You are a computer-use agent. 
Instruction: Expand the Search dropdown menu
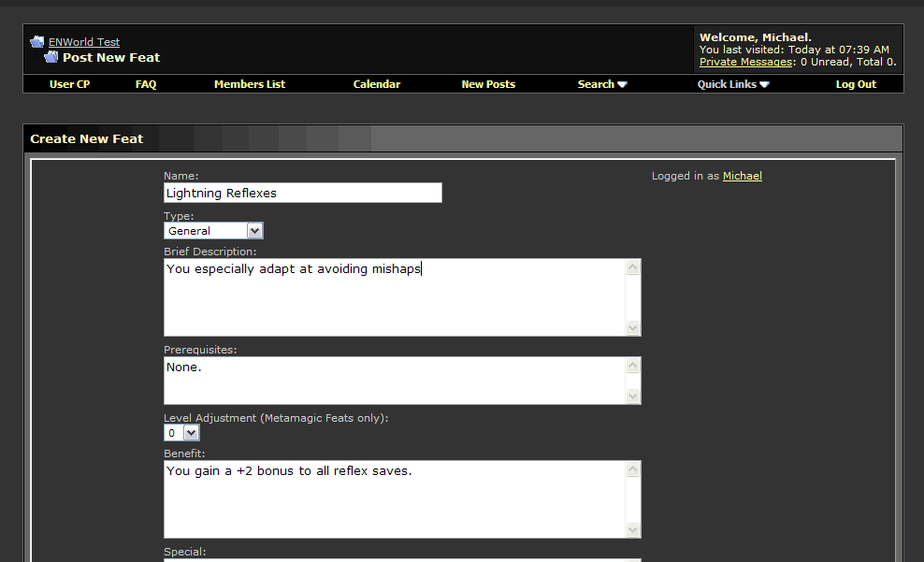click(602, 84)
